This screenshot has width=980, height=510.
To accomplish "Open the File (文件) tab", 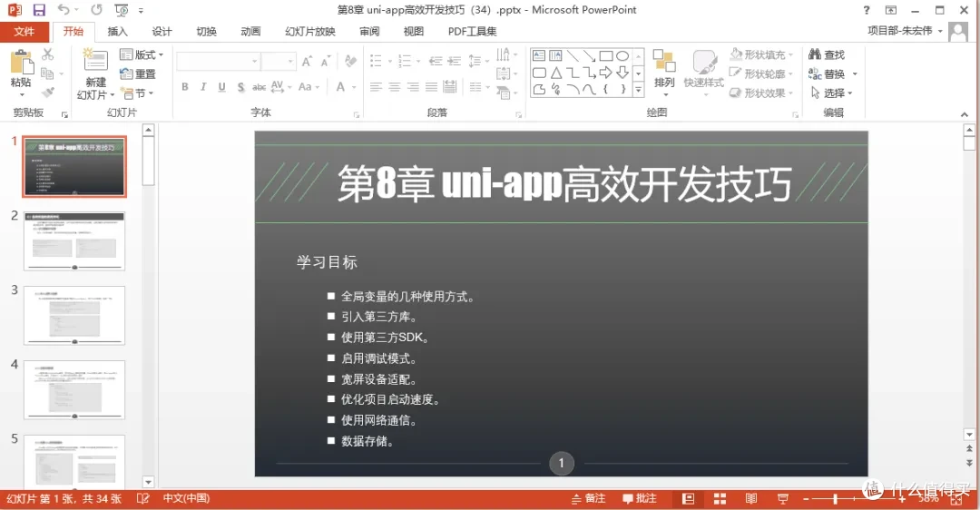I will (24, 31).
